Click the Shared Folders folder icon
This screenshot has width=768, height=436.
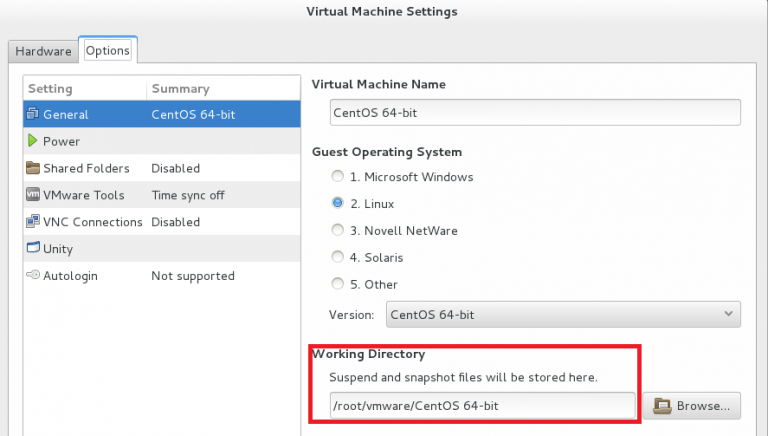33,168
